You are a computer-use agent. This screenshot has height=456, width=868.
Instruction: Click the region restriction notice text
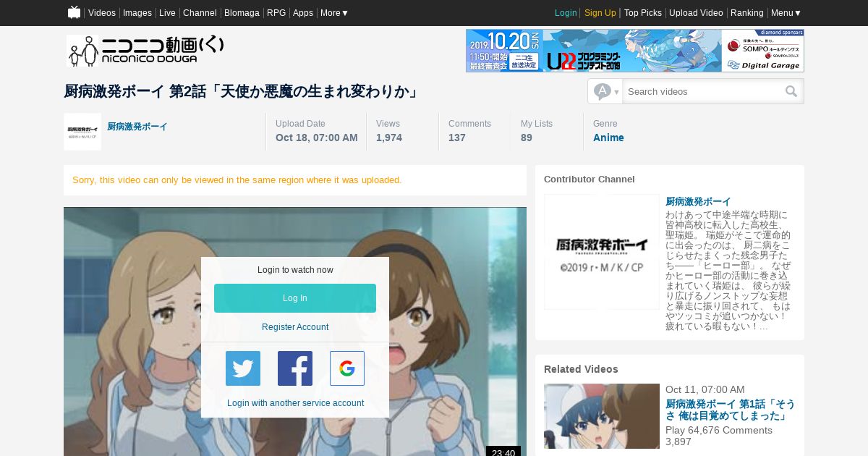pos(237,180)
